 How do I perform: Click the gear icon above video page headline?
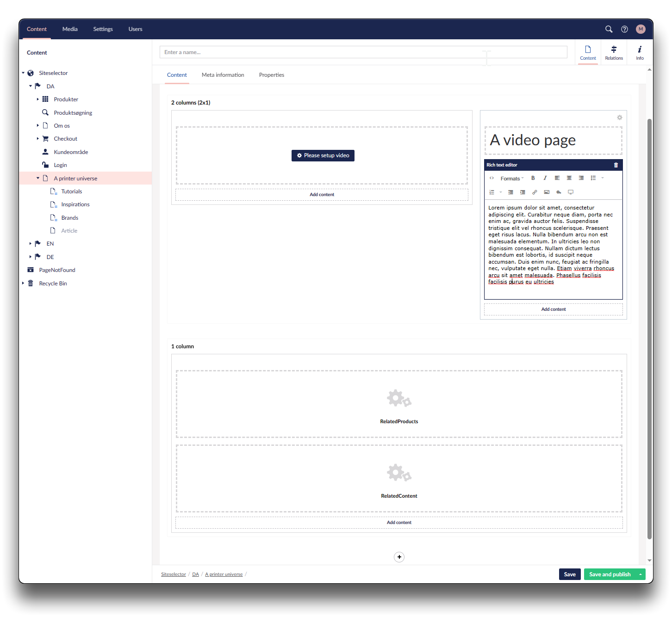(619, 117)
